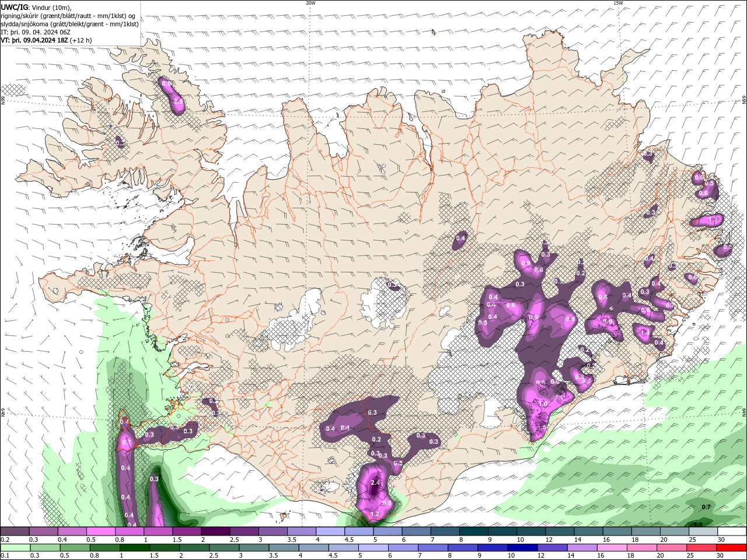
Task: Pick the upper-row snow swatch labeled 30
Action: click(732, 531)
